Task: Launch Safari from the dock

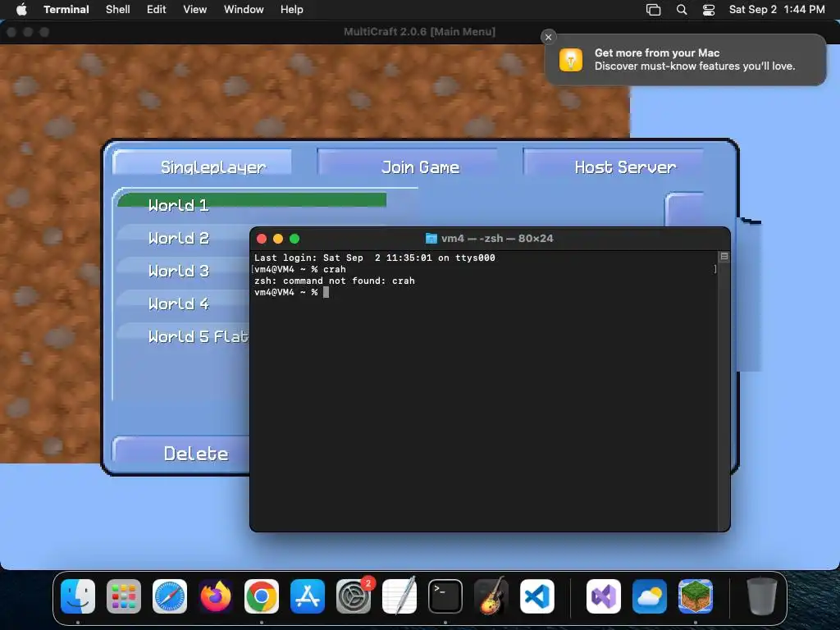Action: pyautogui.click(x=170, y=596)
